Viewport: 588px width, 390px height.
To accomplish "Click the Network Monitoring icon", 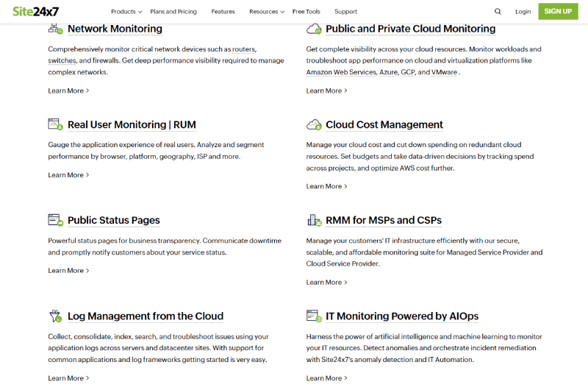I will [x=56, y=29].
